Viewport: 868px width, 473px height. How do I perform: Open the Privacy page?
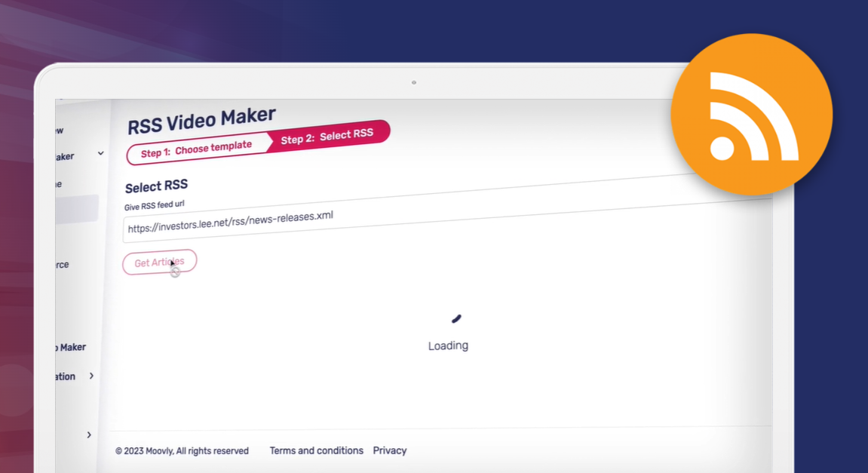tap(389, 450)
